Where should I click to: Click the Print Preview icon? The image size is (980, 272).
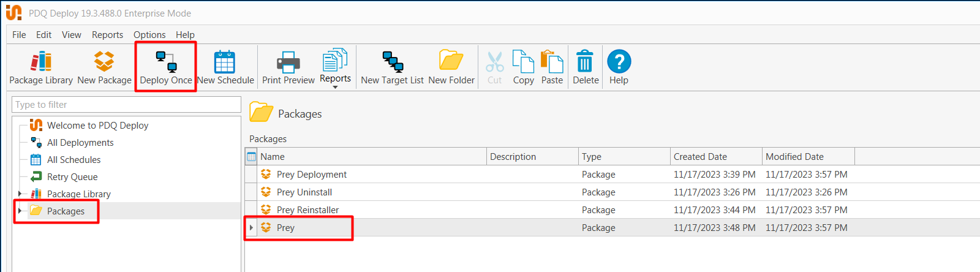(x=288, y=62)
